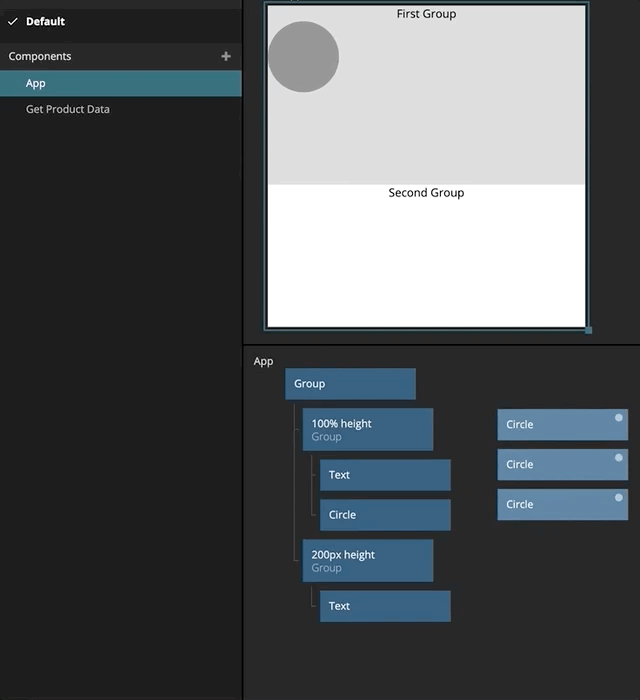This screenshot has height=700, width=640.
Task: Click the gray circle in the preview
Action: point(303,57)
